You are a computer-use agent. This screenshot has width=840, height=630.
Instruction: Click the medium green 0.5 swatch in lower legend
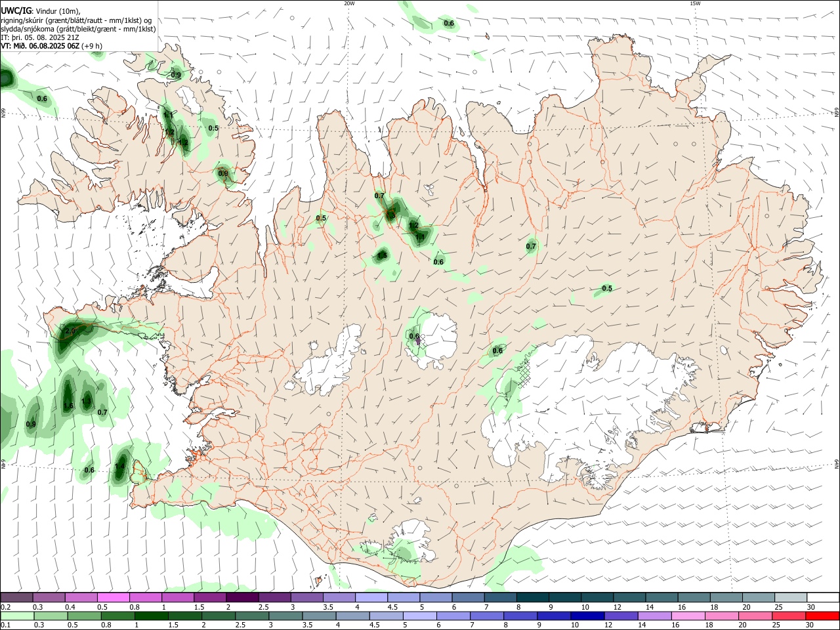[x=85, y=616]
